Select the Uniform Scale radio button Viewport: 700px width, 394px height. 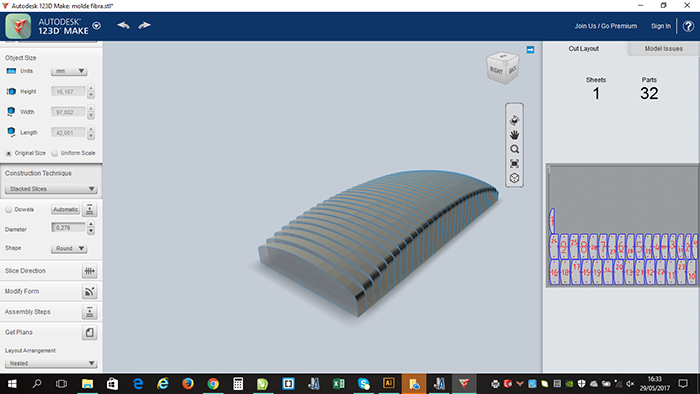(x=54, y=153)
